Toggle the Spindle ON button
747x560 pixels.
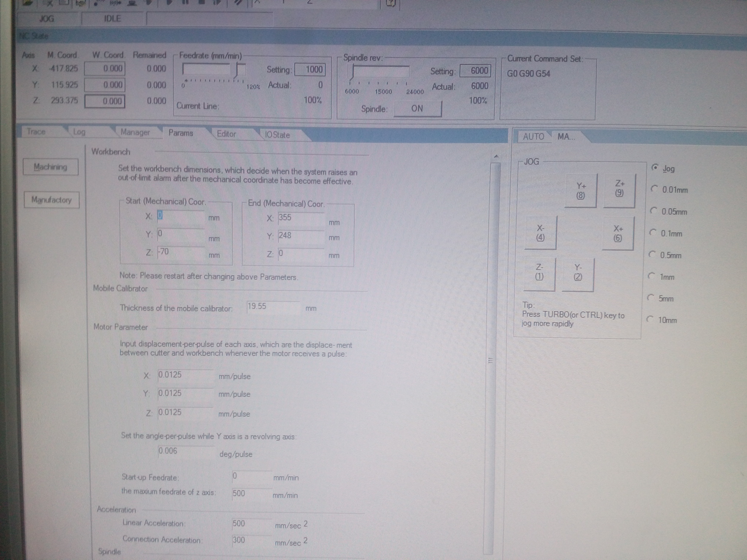pos(417,109)
